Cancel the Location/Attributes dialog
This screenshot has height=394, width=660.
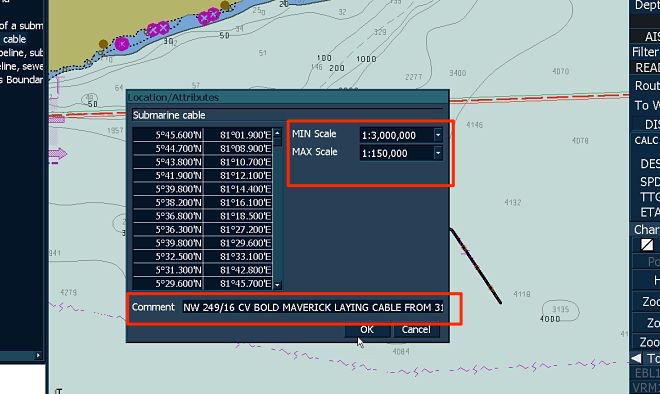tap(416, 330)
